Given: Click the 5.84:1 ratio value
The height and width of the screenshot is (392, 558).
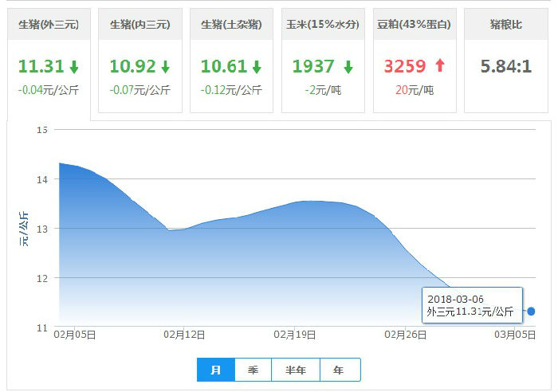Looking at the screenshot, I should (x=506, y=67).
